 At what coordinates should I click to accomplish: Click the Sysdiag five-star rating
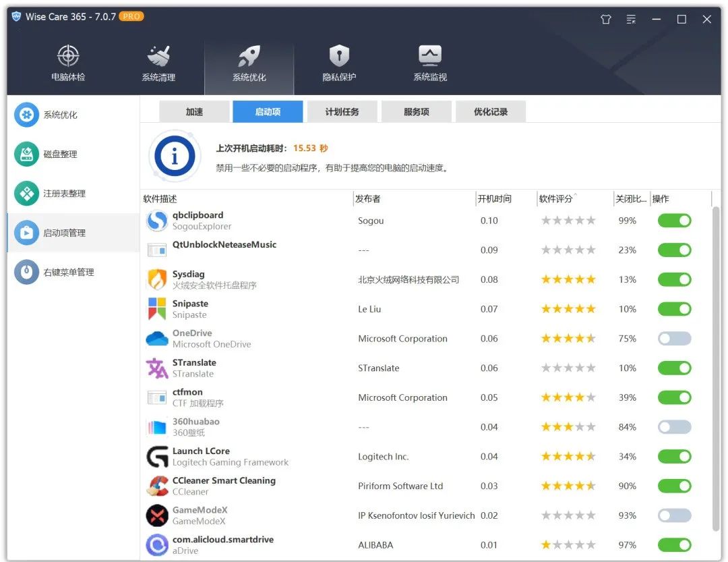[x=568, y=279]
